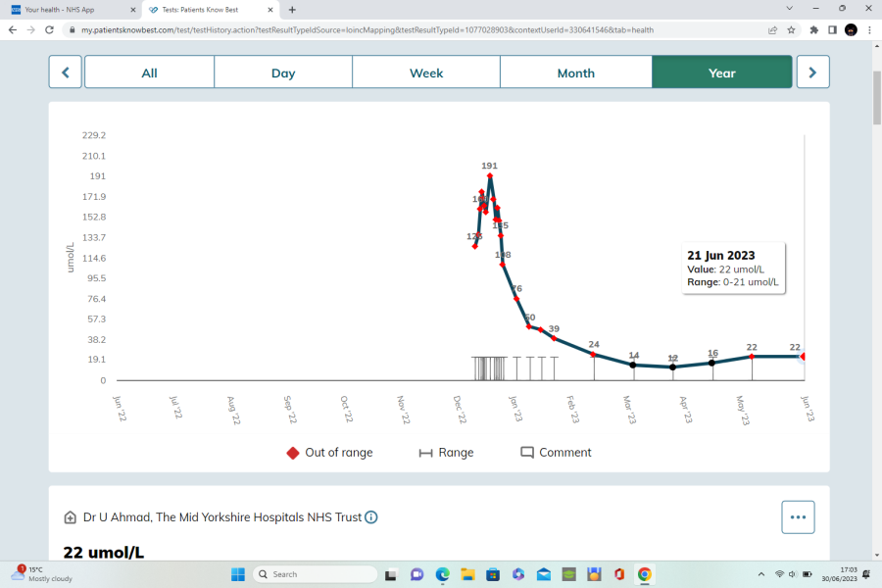Open the Chrome extensions puzzle icon
The height and width of the screenshot is (588, 882).
click(813, 29)
